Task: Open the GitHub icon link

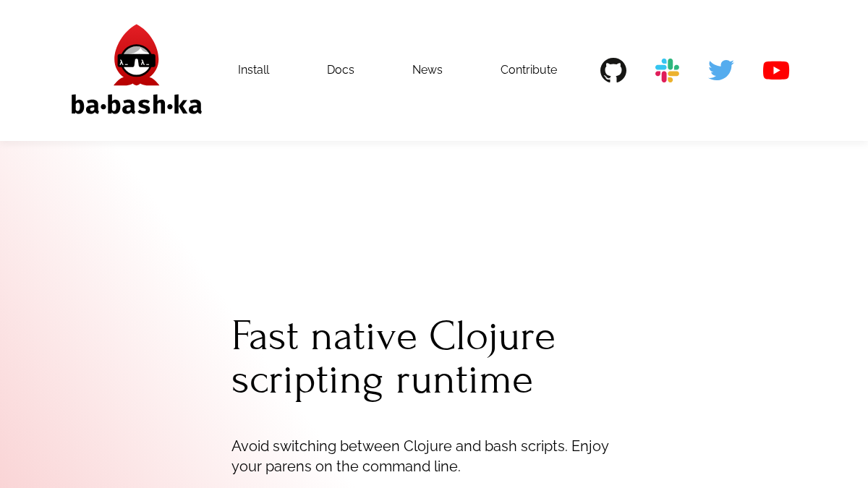Action: (613, 70)
